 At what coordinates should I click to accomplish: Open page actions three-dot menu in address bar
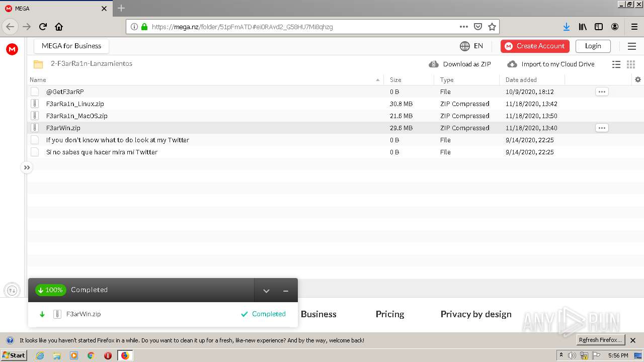click(464, 27)
